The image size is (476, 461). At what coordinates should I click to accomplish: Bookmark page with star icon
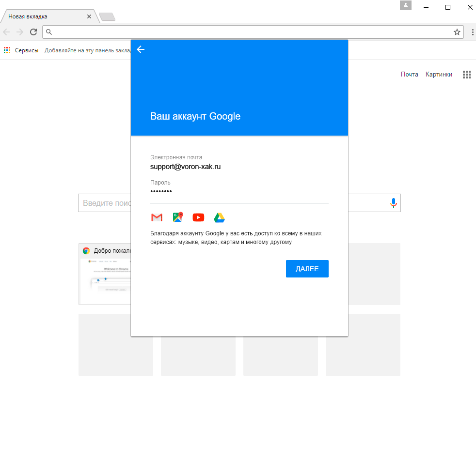click(x=457, y=32)
